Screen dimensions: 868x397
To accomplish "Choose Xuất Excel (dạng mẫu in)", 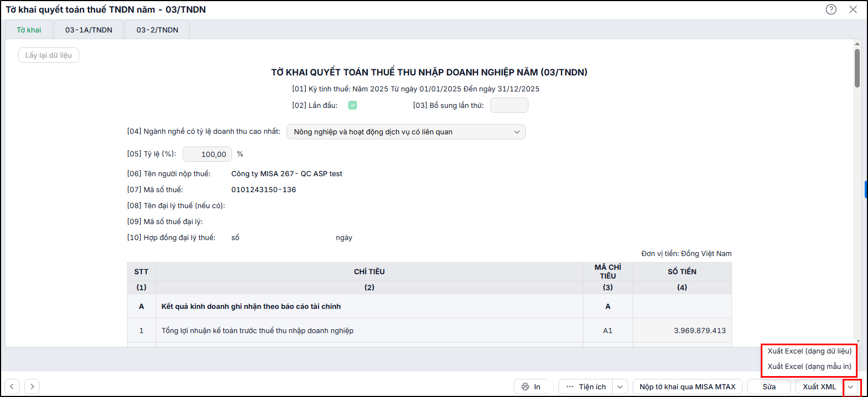I will click(809, 366).
